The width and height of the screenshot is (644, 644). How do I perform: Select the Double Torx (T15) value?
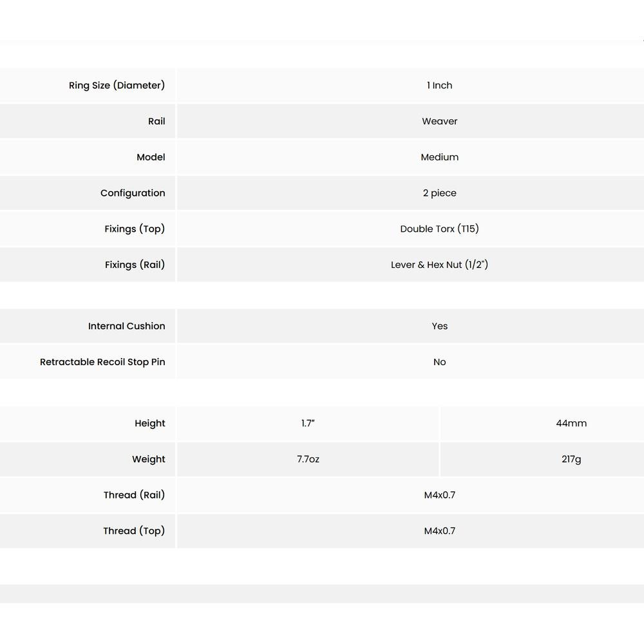tap(439, 229)
